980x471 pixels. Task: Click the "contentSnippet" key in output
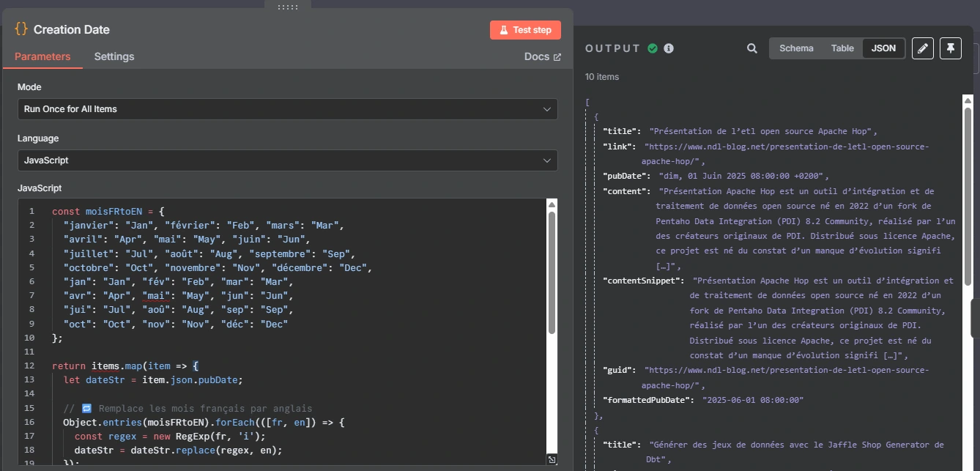643,281
